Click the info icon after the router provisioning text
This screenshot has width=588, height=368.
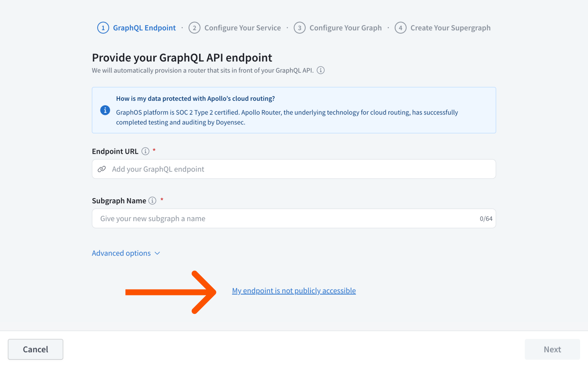321,70
